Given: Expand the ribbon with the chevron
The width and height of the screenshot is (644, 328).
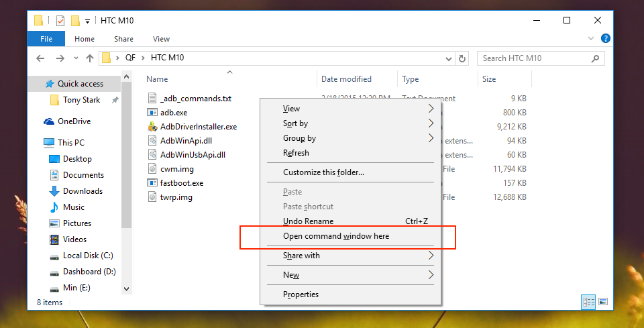Looking at the screenshot, I should point(591,39).
